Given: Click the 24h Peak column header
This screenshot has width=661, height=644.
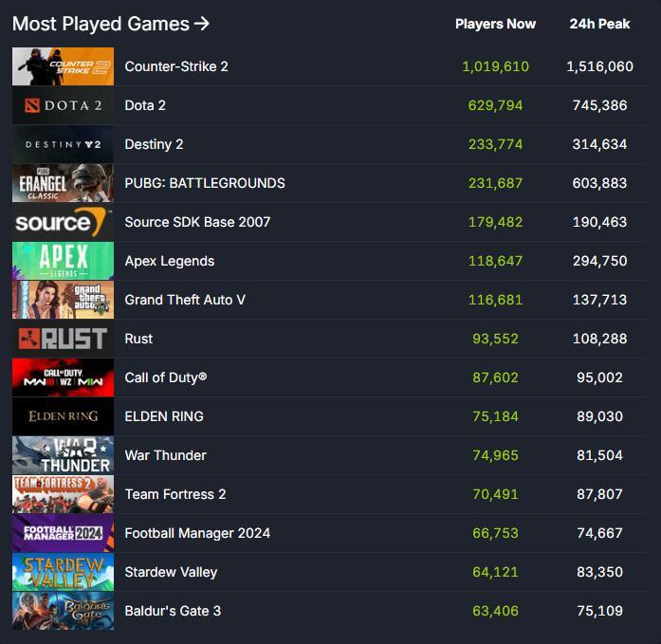Looking at the screenshot, I should pos(599,24).
